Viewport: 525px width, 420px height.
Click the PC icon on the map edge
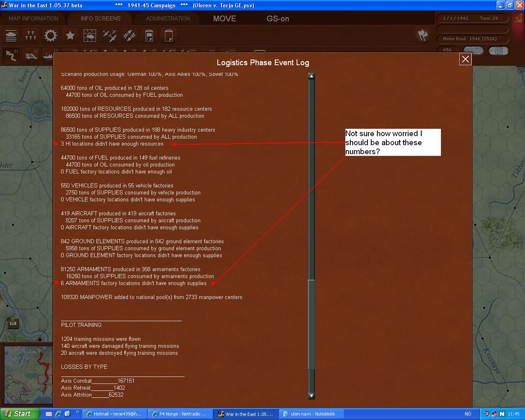tap(13, 323)
